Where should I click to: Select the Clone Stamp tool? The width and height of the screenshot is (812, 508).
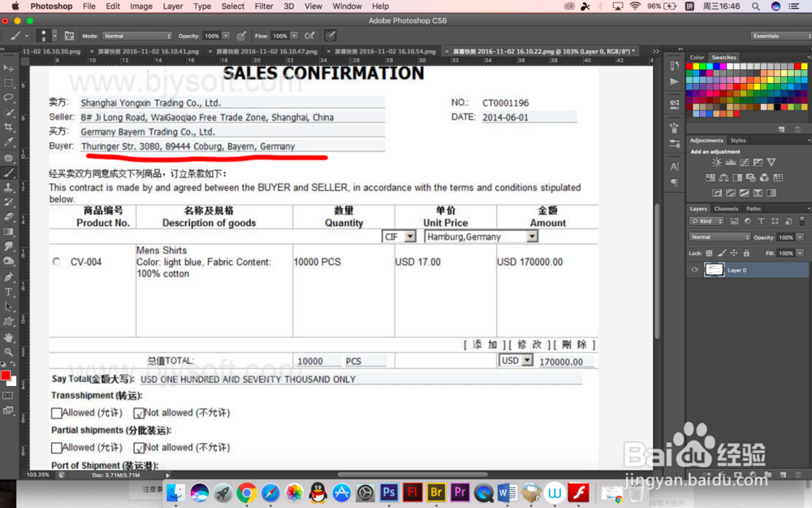tap(8, 188)
